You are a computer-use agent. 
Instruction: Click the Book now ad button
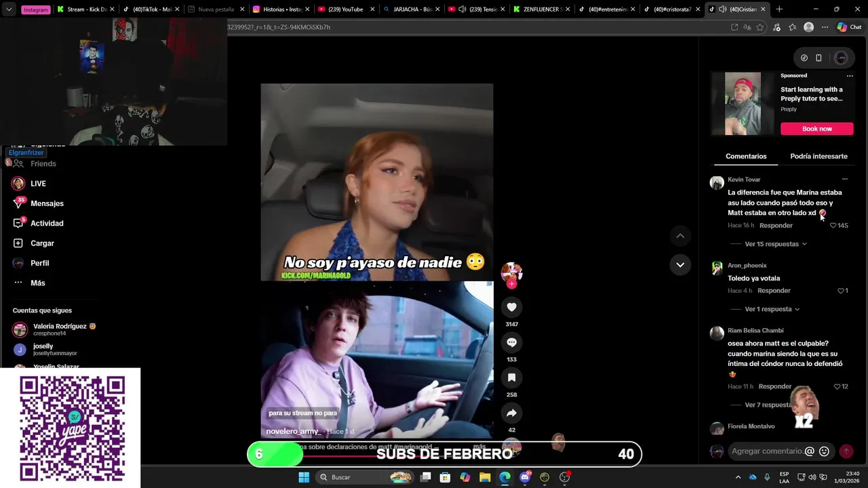[x=816, y=129]
